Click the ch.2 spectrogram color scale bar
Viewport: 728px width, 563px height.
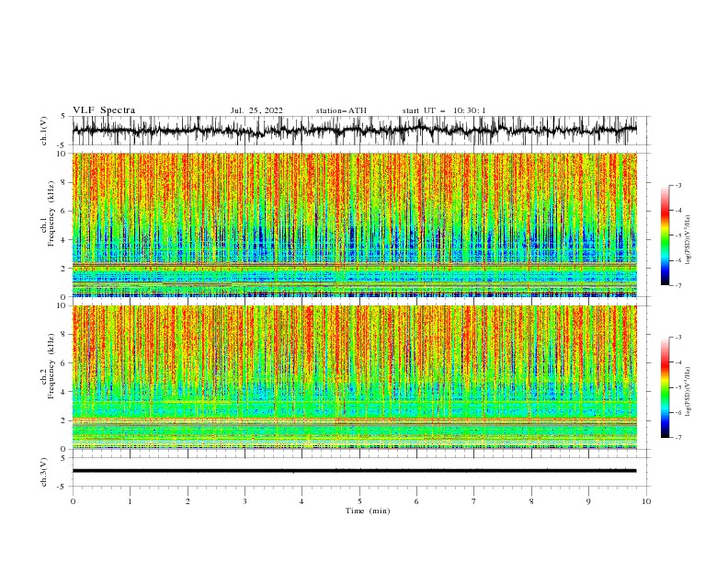(665, 387)
